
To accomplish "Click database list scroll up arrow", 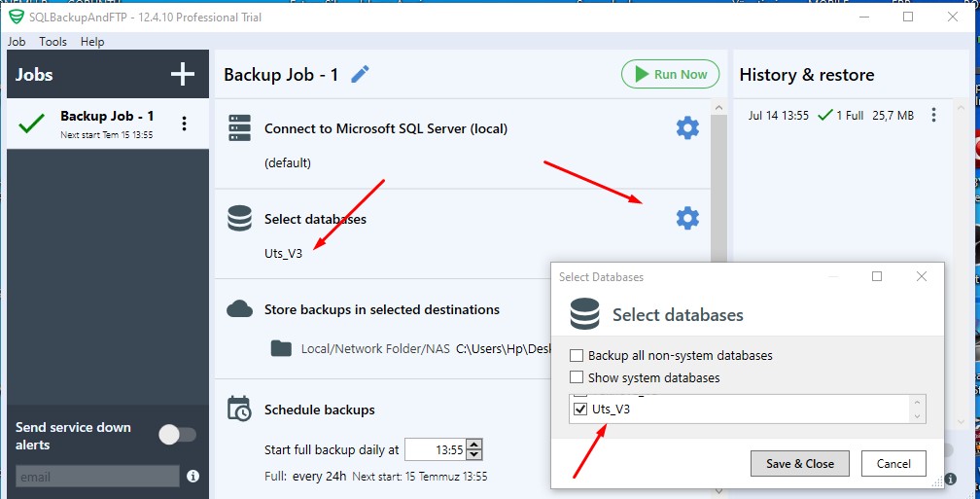I will (x=917, y=402).
